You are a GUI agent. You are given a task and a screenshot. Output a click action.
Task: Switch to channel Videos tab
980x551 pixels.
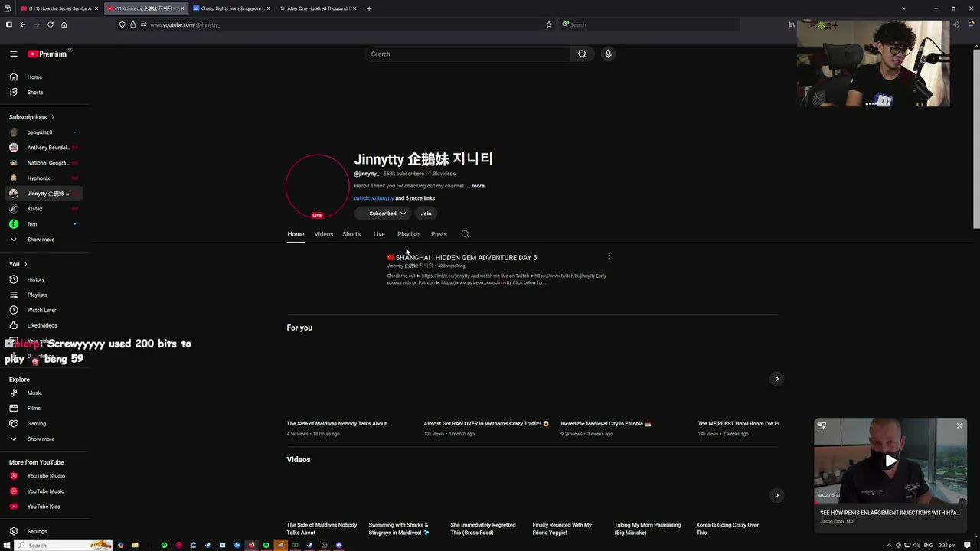[x=323, y=234]
